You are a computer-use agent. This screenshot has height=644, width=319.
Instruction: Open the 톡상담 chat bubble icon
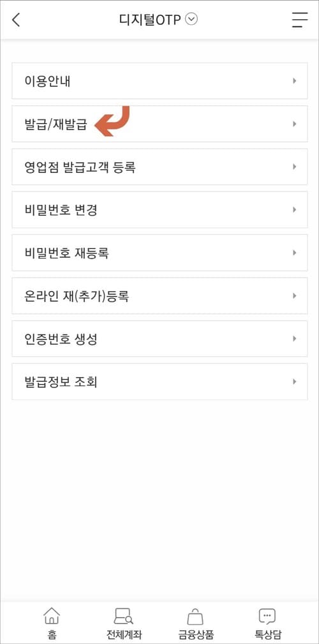click(x=267, y=616)
